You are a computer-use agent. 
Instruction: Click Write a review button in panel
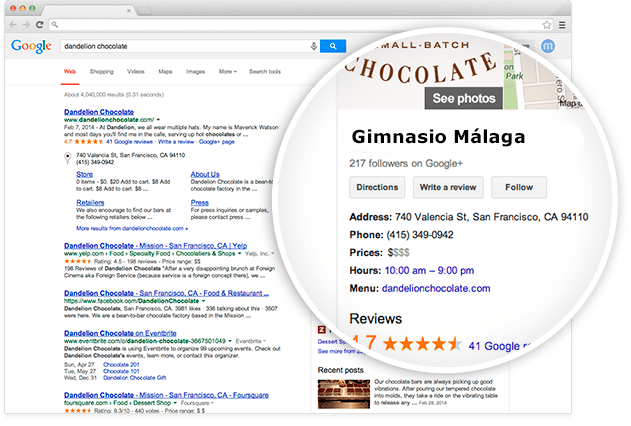448,187
